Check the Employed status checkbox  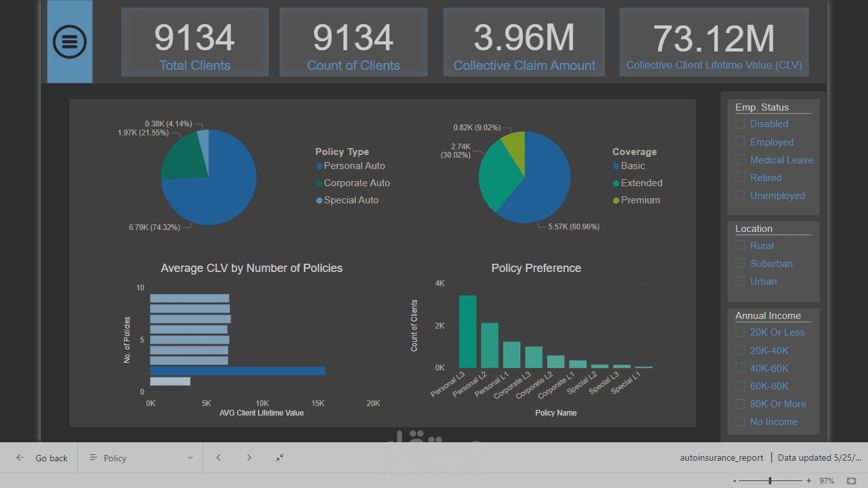[x=740, y=142]
